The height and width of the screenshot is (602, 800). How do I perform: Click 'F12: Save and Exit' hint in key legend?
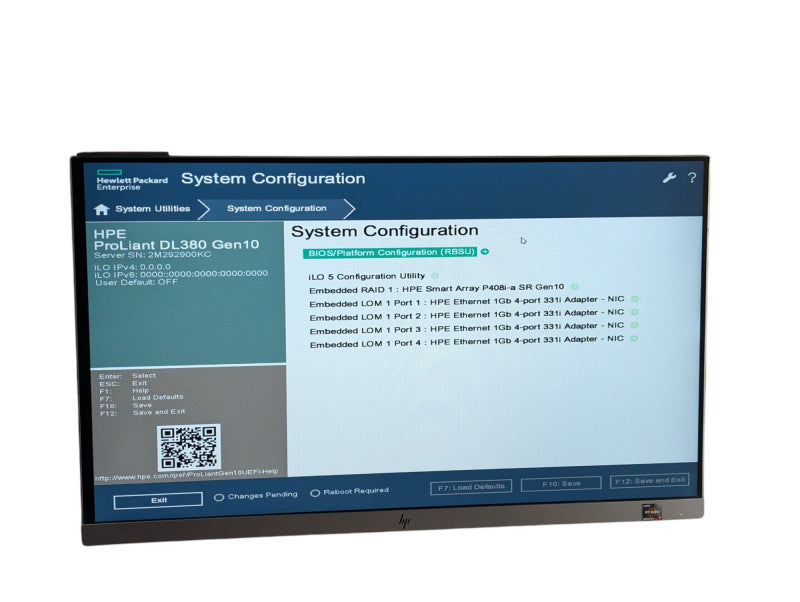pyautogui.click(x=143, y=412)
